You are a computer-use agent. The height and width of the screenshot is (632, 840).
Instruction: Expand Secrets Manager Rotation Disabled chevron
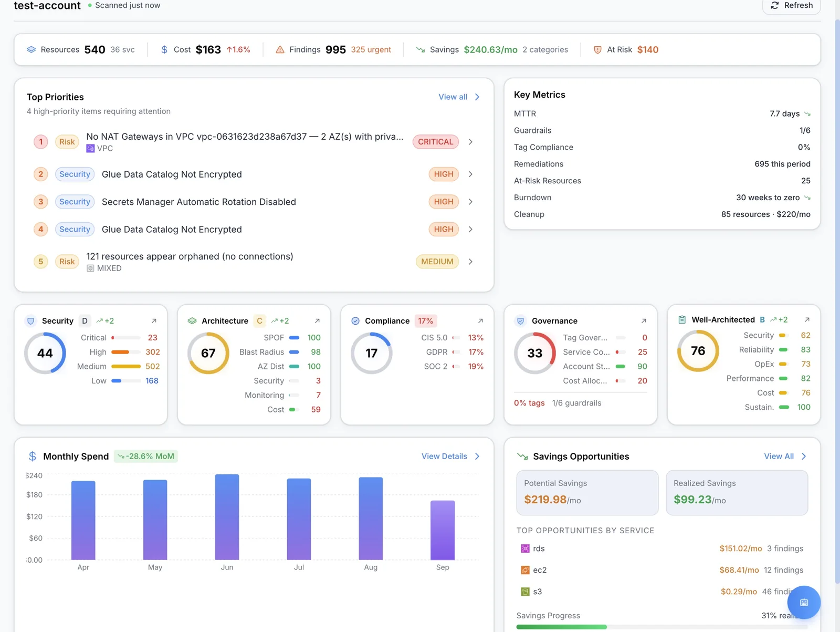pos(470,202)
